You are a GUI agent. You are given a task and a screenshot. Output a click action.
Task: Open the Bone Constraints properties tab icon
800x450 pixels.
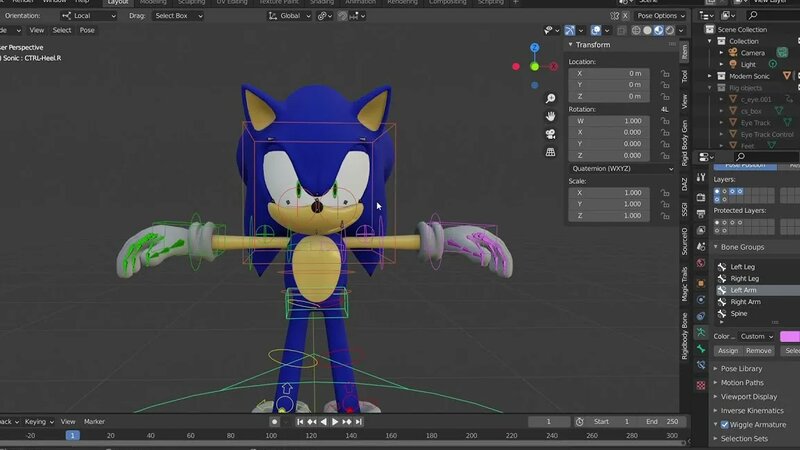point(701,366)
